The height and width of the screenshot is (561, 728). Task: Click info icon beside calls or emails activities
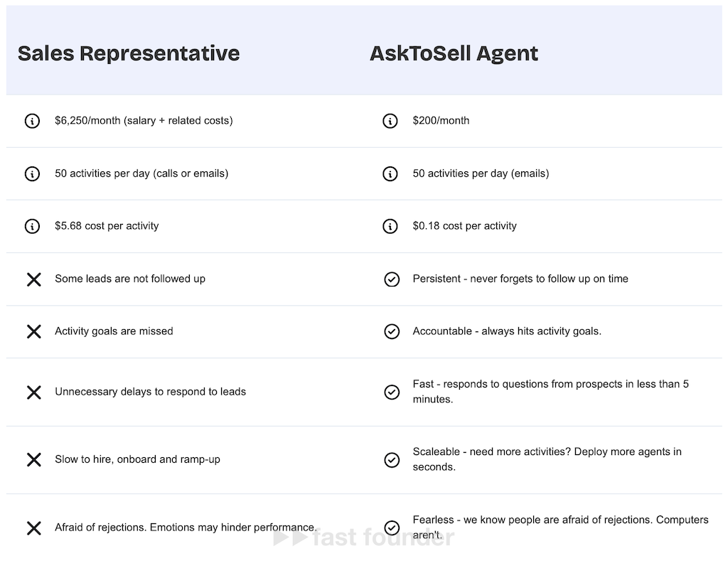33,173
